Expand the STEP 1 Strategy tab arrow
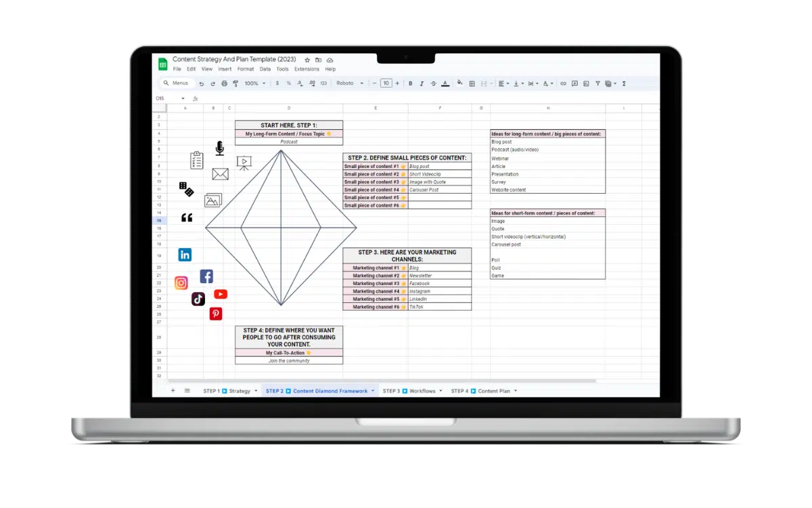This screenshot has width=812, height=508. [x=256, y=391]
